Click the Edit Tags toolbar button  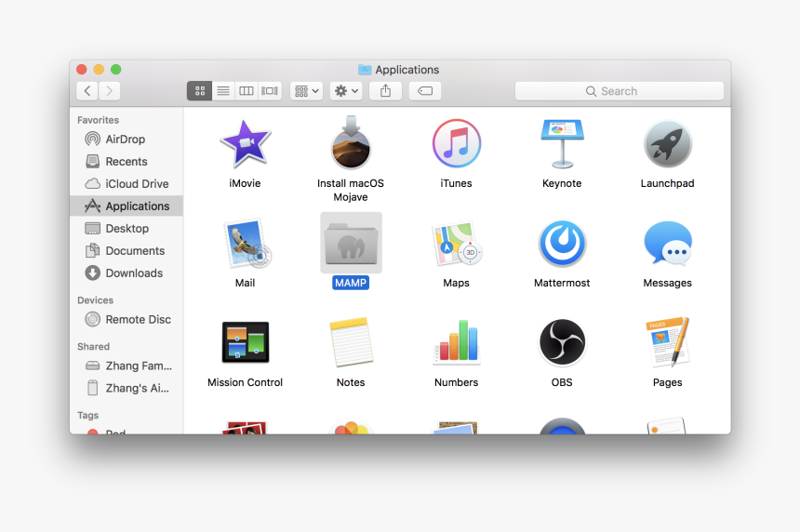425,91
